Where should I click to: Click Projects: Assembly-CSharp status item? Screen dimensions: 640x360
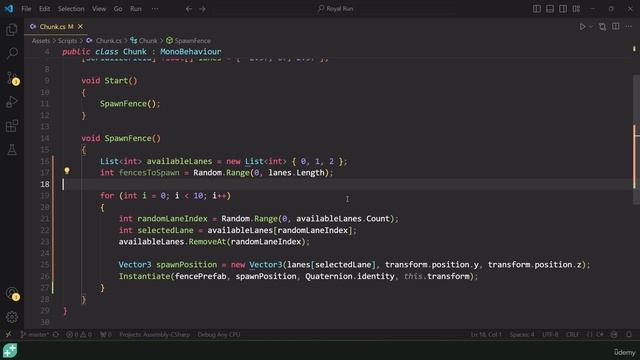point(155,335)
